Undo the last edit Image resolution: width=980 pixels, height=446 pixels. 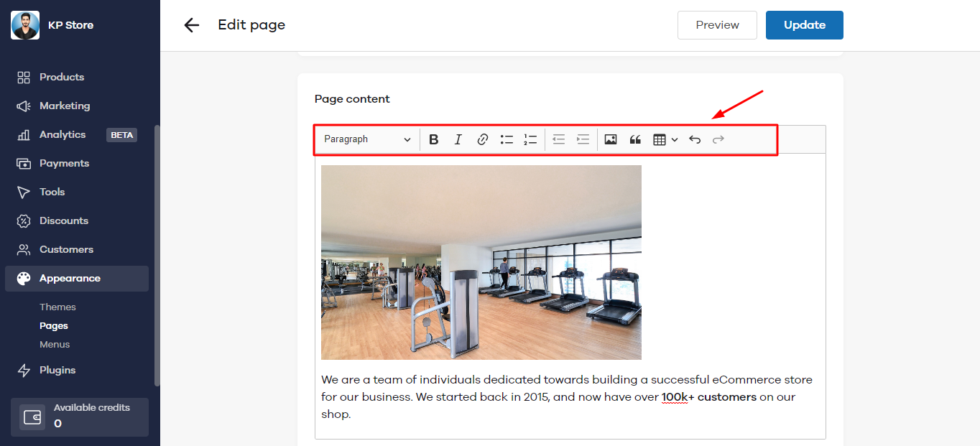695,139
